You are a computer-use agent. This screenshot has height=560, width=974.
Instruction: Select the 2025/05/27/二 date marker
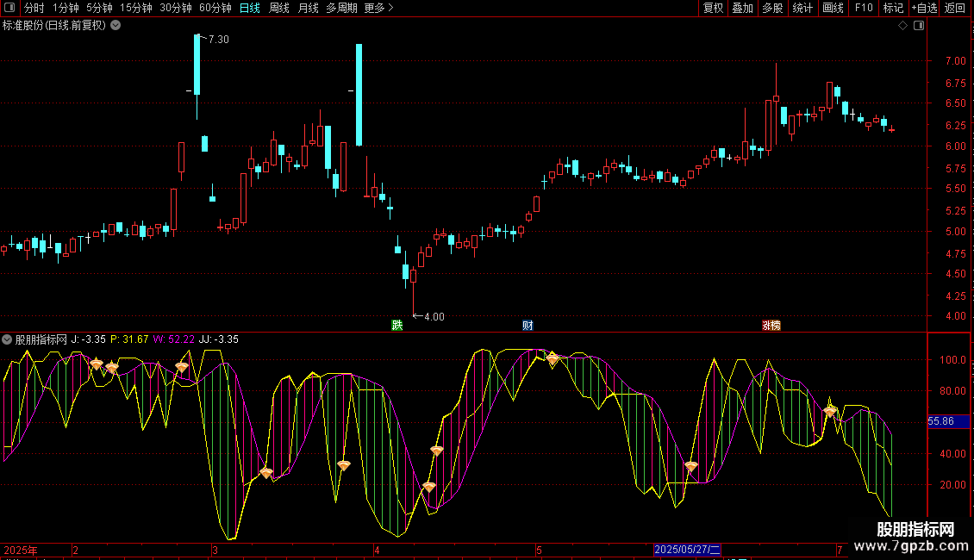pyautogui.click(x=687, y=550)
